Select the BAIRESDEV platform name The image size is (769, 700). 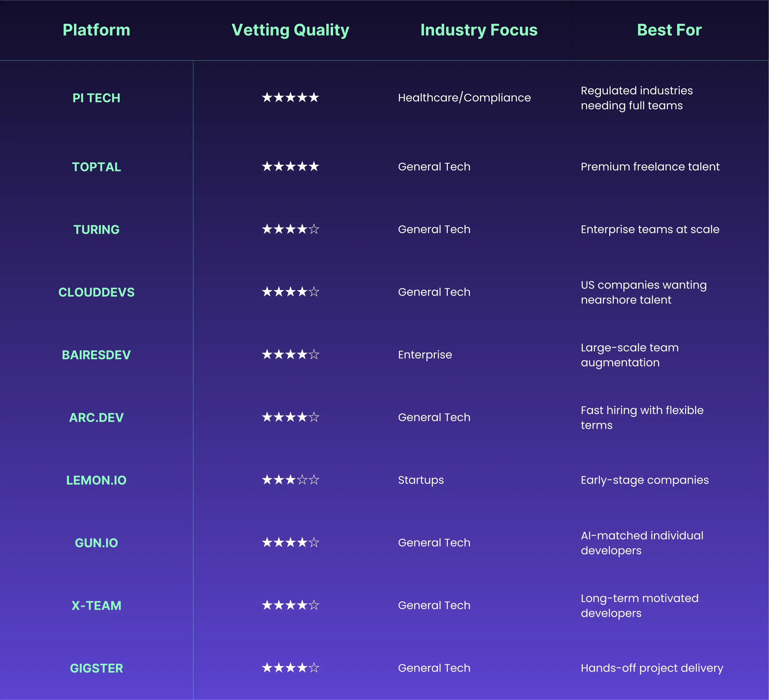97,355
